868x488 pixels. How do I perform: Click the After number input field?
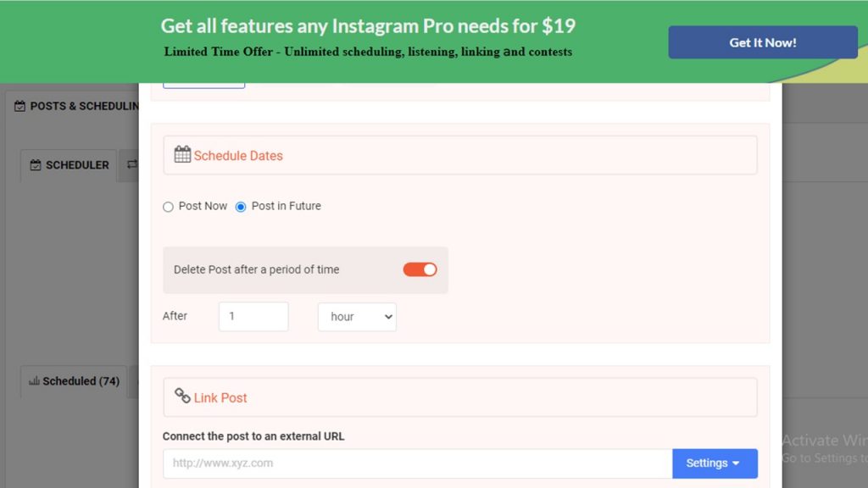[253, 317]
